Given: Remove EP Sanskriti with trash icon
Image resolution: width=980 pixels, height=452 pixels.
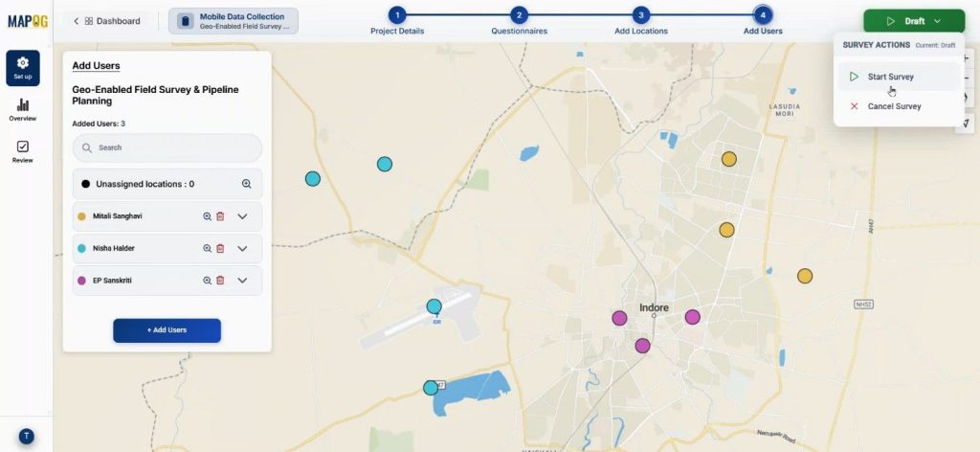Looking at the screenshot, I should click(x=220, y=281).
